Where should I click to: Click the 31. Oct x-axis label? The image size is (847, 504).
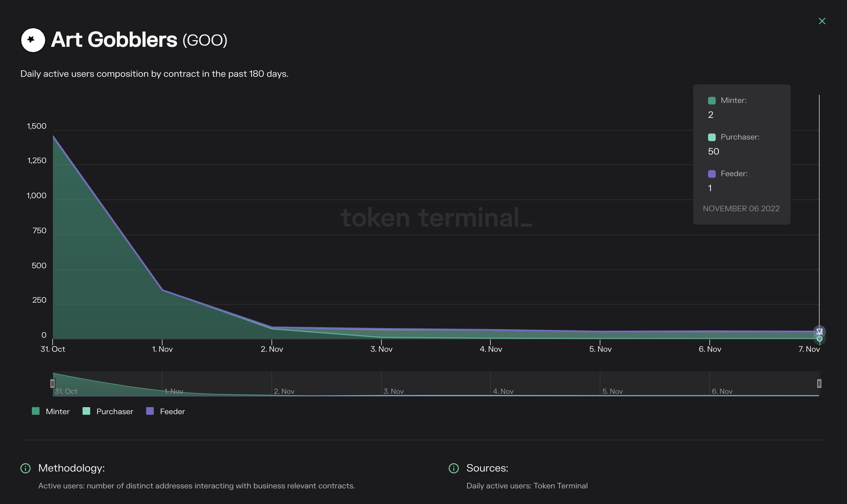pos(53,349)
